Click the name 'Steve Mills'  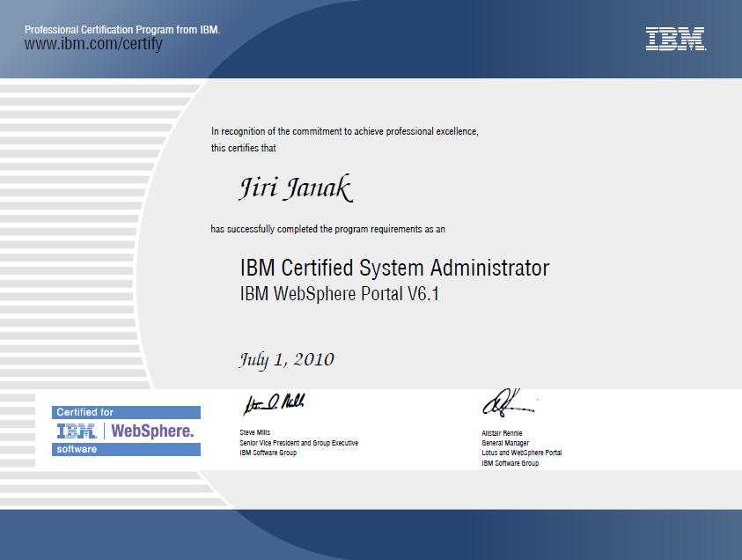pyautogui.click(x=254, y=432)
